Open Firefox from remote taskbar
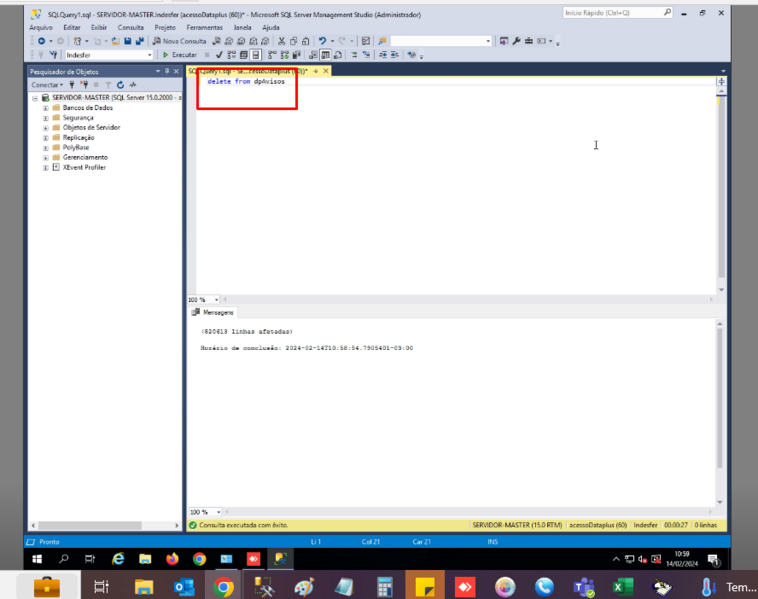Viewport: 758px width, 599px height. (172, 559)
